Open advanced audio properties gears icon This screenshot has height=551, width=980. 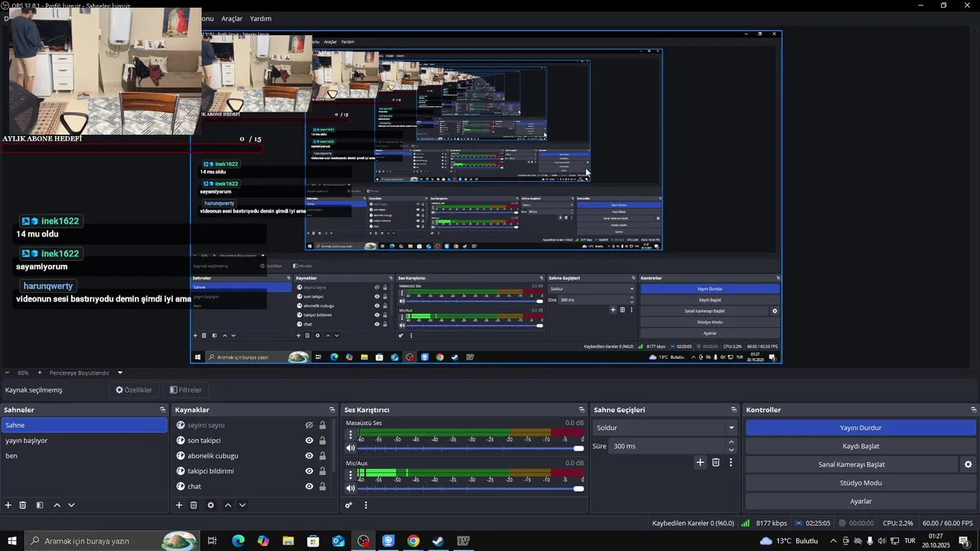(x=349, y=505)
